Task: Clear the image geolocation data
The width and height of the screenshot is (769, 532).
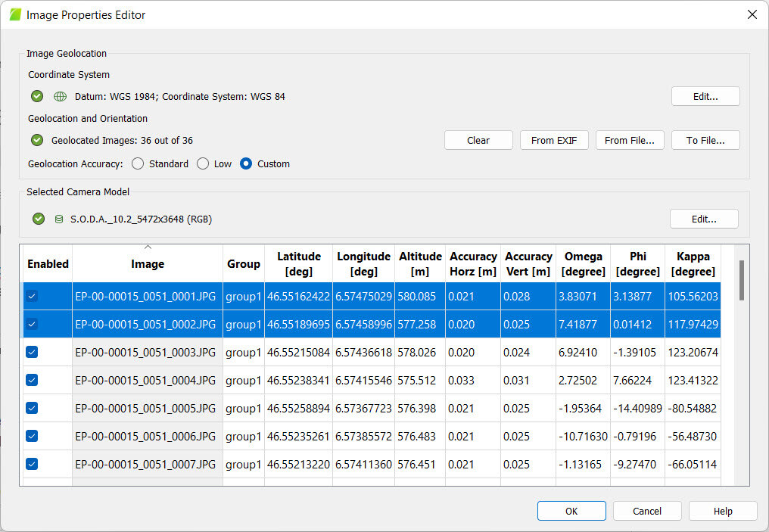Action: [x=478, y=140]
